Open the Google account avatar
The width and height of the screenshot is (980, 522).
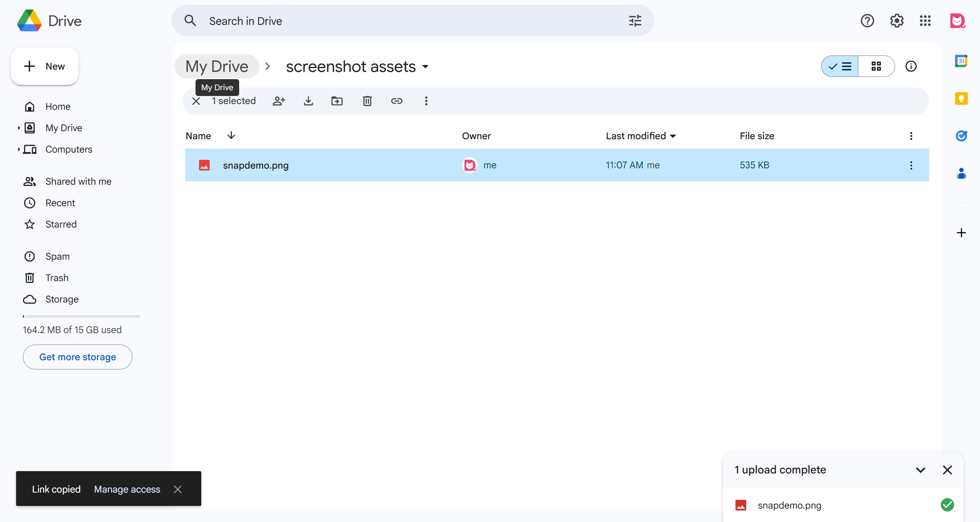coord(957,21)
